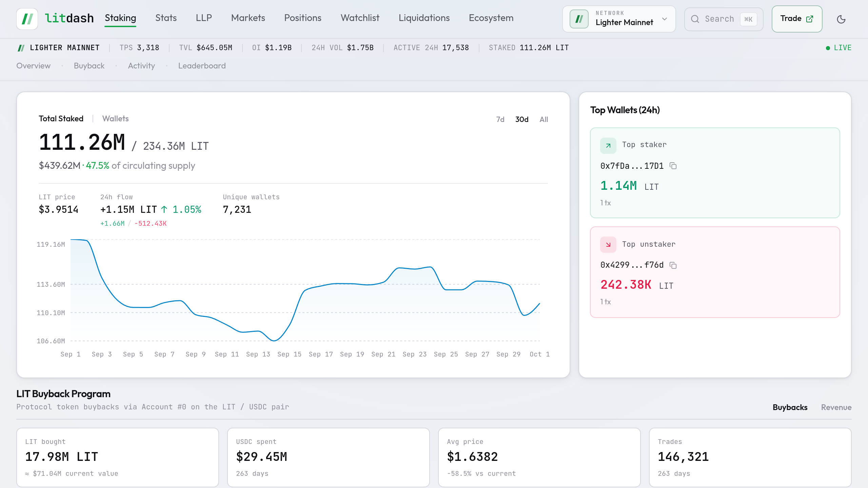Viewport: 868px width, 488px height.
Task: Click the green LIVE status indicator
Action: click(x=839, y=48)
